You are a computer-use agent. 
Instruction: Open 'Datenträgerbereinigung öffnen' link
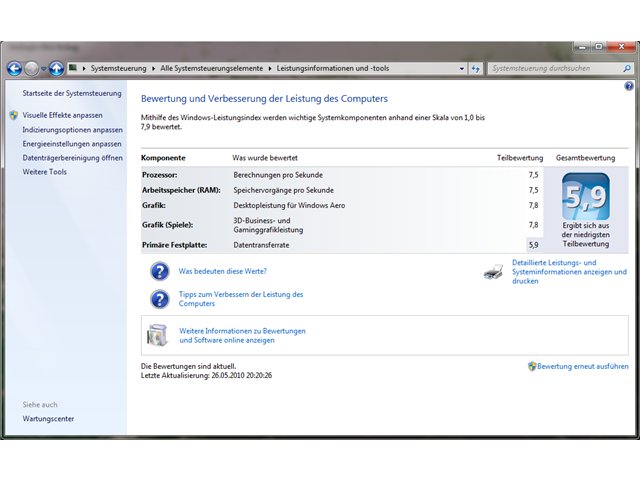(x=73, y=158)
